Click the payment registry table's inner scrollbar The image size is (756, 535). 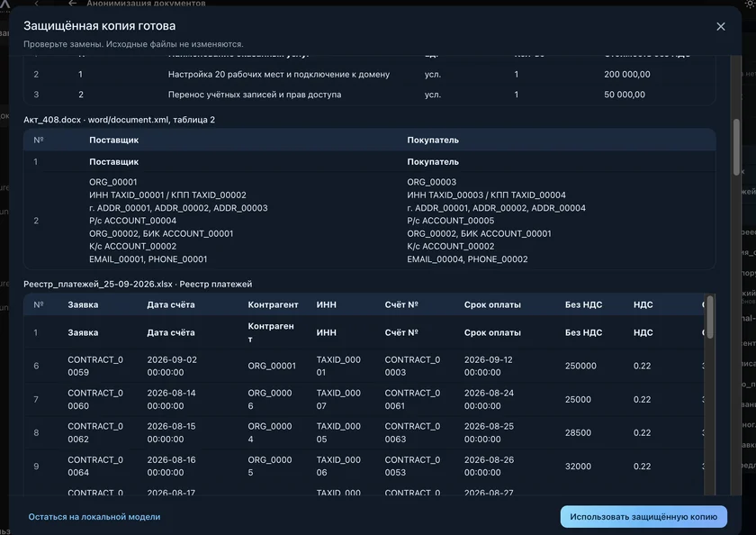[x=710, y=317]
